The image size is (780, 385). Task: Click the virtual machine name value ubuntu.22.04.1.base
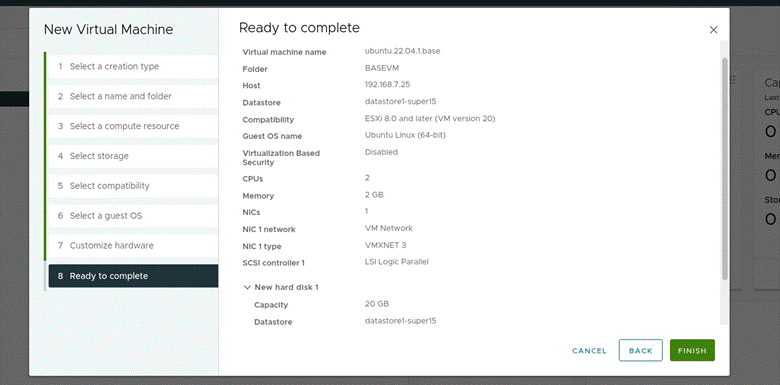pyautogui.click(x=402, y=51)
